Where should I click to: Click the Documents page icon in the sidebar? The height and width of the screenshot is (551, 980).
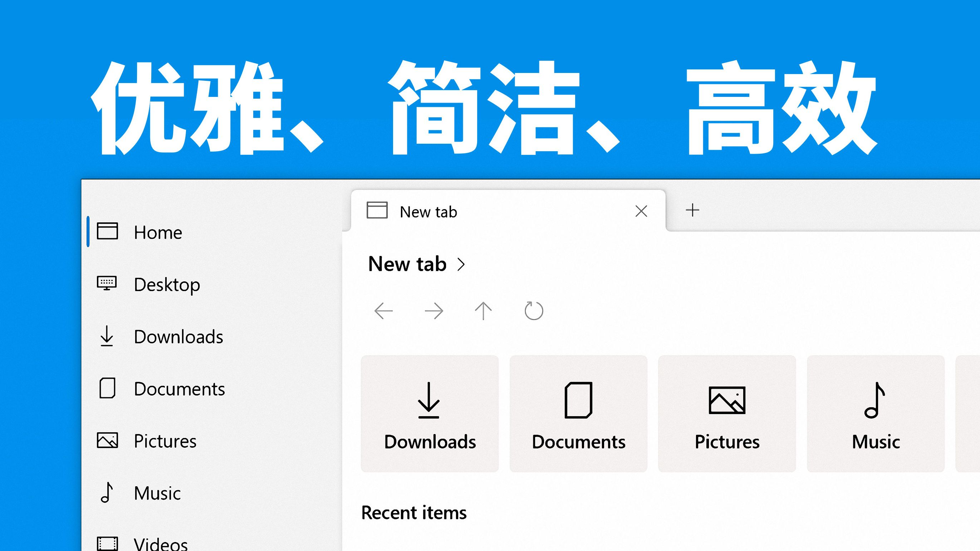(x=107, y=388)
